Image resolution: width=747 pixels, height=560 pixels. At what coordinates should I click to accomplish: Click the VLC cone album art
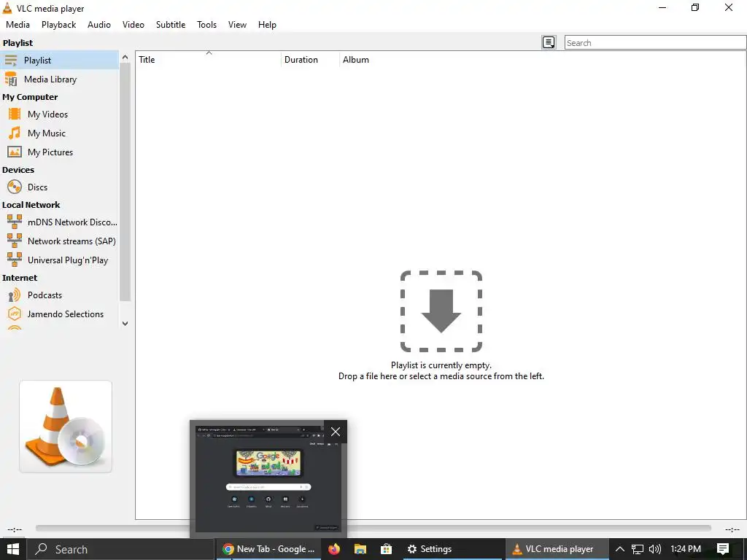pyautogui.click(x=66, y=427)
